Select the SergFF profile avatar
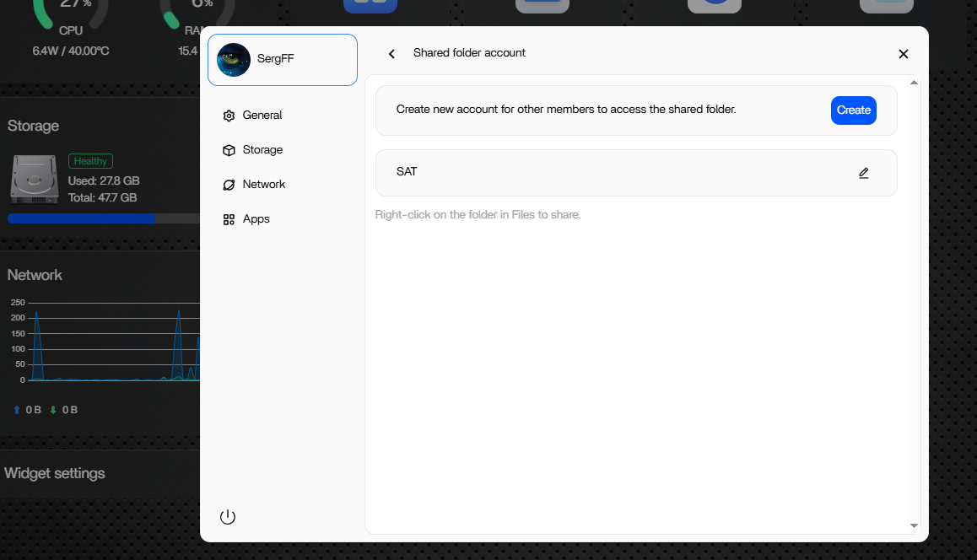Image resolution: width=977 pixels, height=560 pixels. tap(234, 60)
